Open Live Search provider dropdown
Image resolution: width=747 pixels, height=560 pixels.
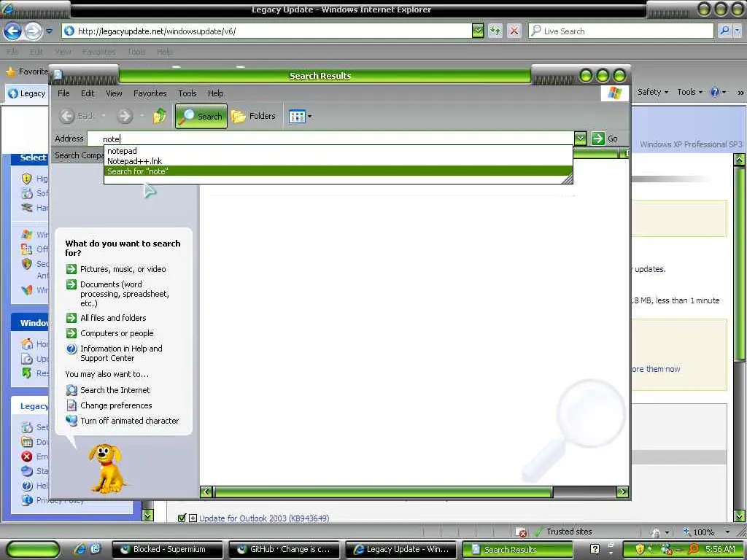(738, 31)
